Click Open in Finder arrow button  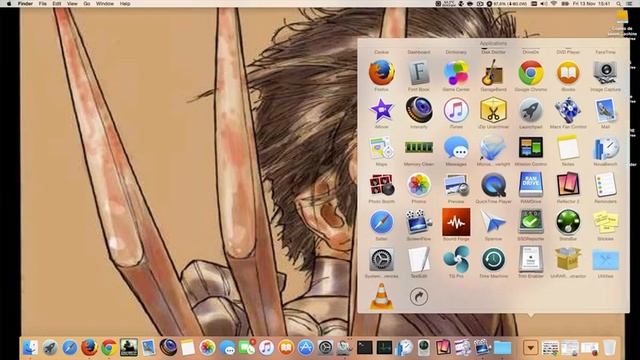(x=419, y=296)
